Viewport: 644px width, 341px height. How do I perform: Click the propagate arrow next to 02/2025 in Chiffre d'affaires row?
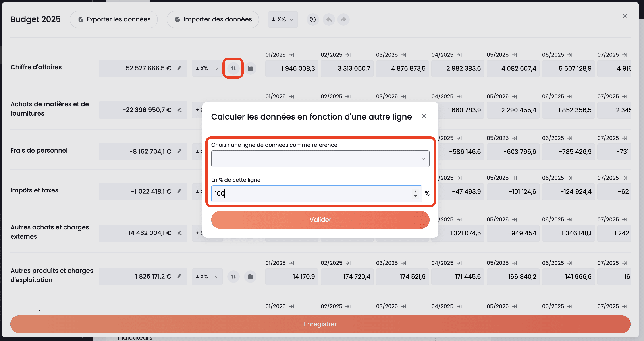point(348,55)
